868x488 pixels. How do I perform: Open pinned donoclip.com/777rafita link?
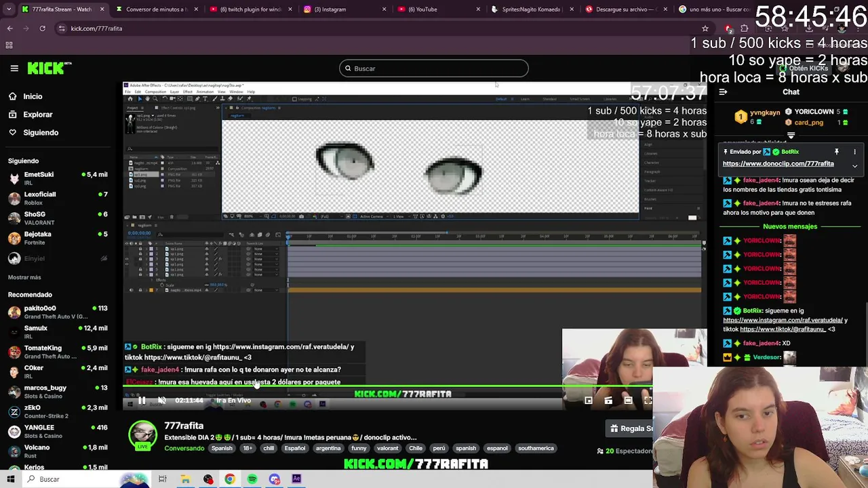pos(778,163)
